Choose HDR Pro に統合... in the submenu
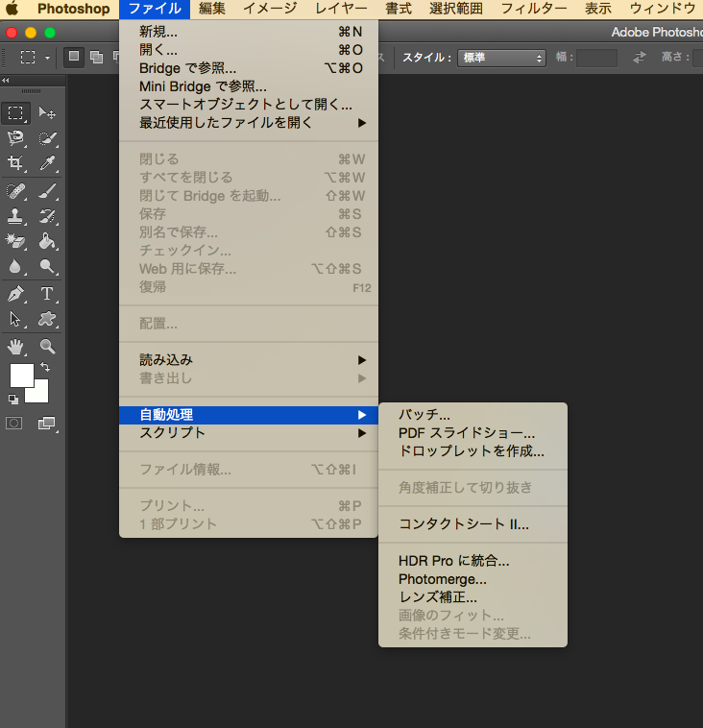The width and height of the screenshot is (703, 728). 473,561
